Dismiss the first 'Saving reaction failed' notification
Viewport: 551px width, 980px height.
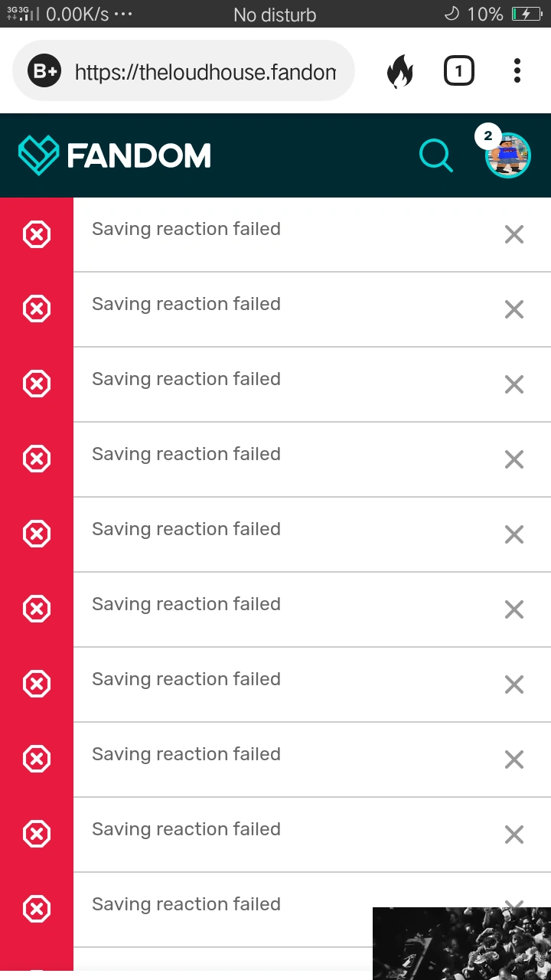pyautogui.click(x=514, y=234)
